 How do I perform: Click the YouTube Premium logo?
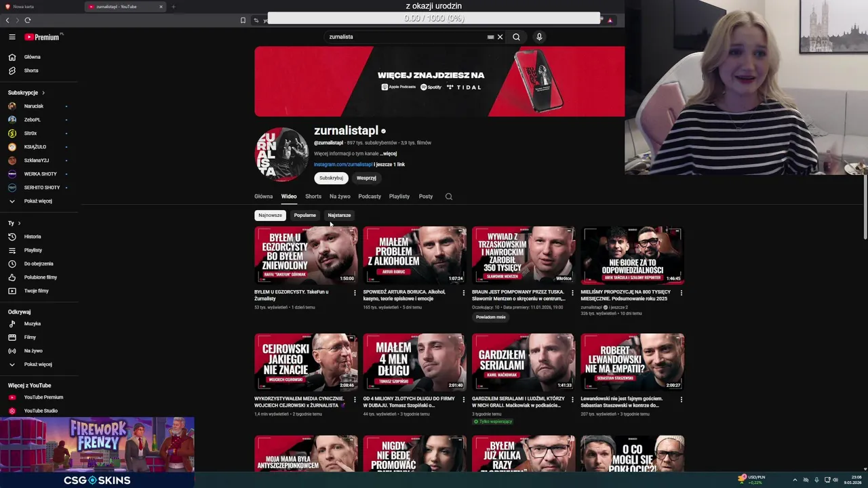tap(42, 37)
